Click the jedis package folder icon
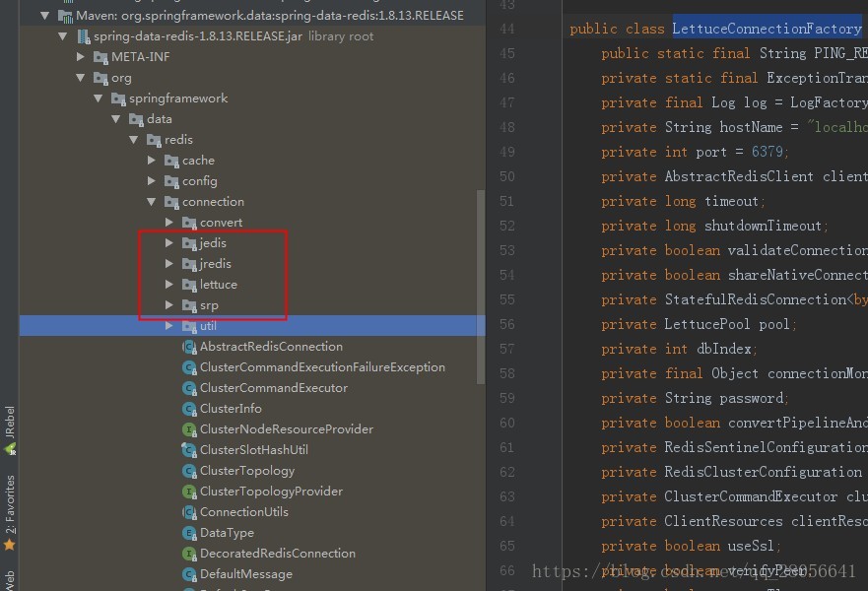This screenshot has height=591, width=868. click(189, 243)
